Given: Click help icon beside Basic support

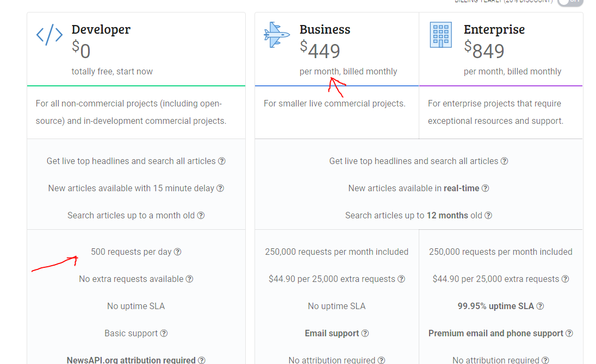Looking at the screenshot, I should click(164, 333).
